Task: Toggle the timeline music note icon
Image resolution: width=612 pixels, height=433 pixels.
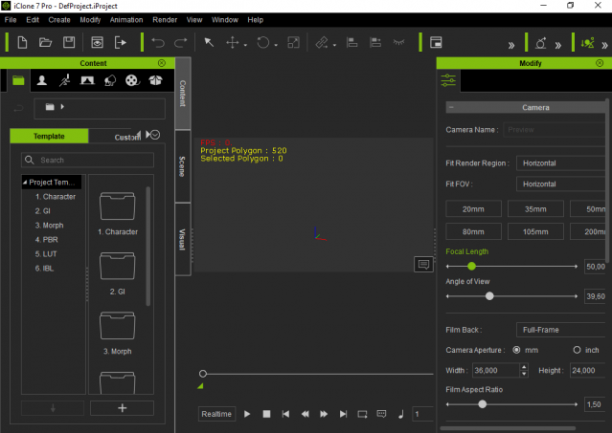Action: tap(401, 414)
